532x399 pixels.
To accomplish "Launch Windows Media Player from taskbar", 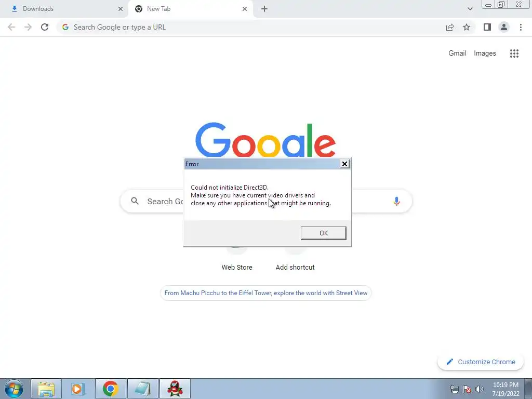I will click(78, 389).
